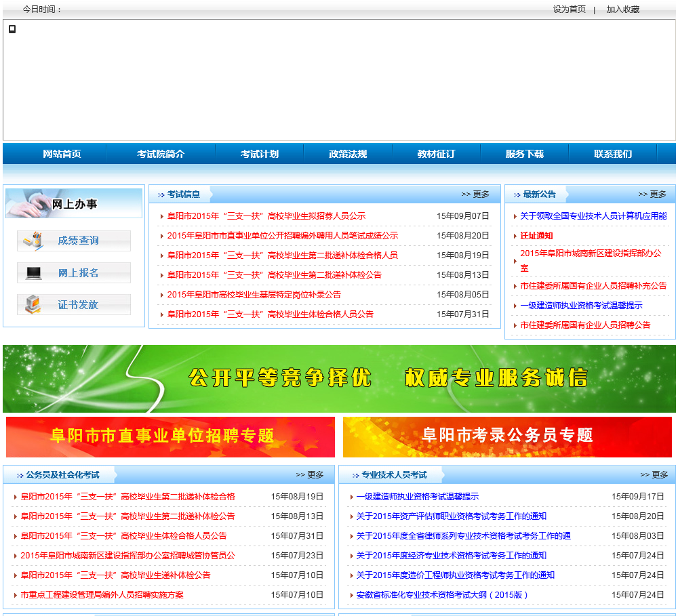
Task: Open 城南新区招聘城管协管员公 article
Action: tap(127, 556)
